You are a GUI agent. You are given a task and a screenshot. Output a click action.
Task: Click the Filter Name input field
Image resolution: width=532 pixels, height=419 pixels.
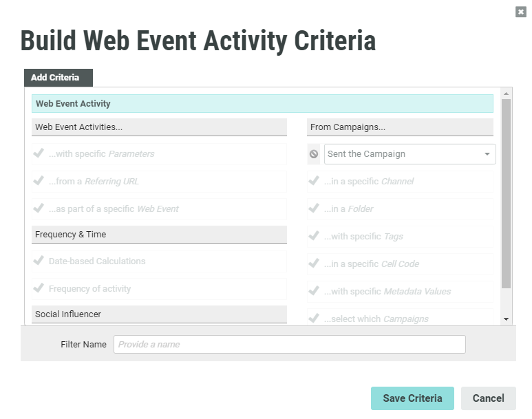tap(289, 344)
